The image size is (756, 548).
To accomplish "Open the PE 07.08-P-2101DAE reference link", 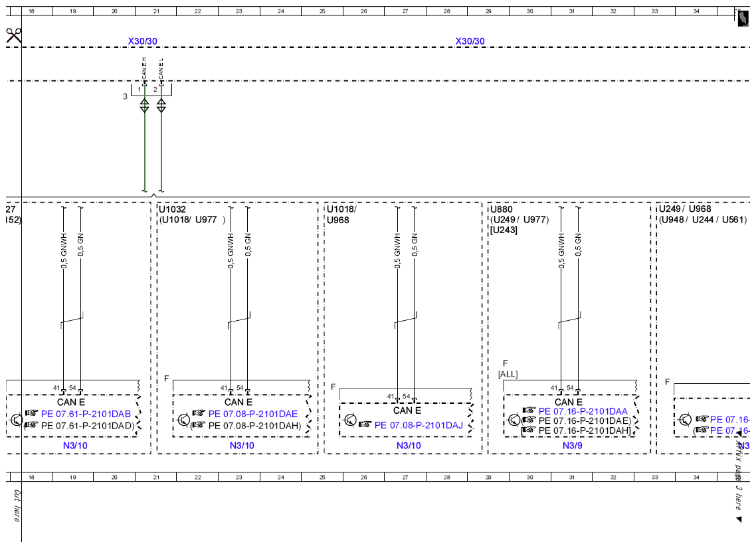I will click(253, 414).
